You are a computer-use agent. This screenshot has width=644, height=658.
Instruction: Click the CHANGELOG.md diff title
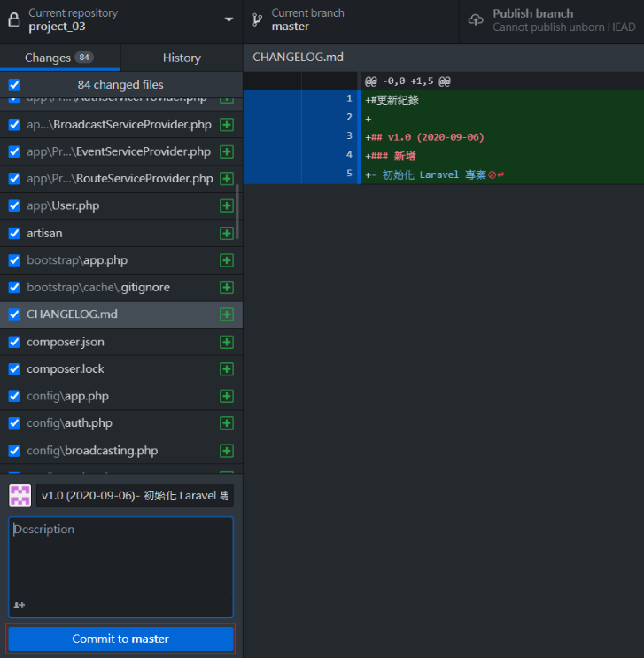298,57
